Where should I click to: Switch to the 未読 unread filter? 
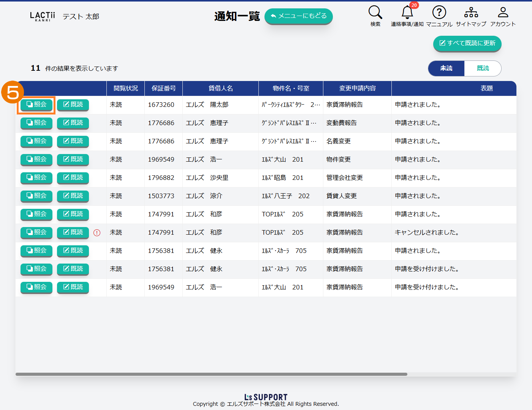click(446, 68)
